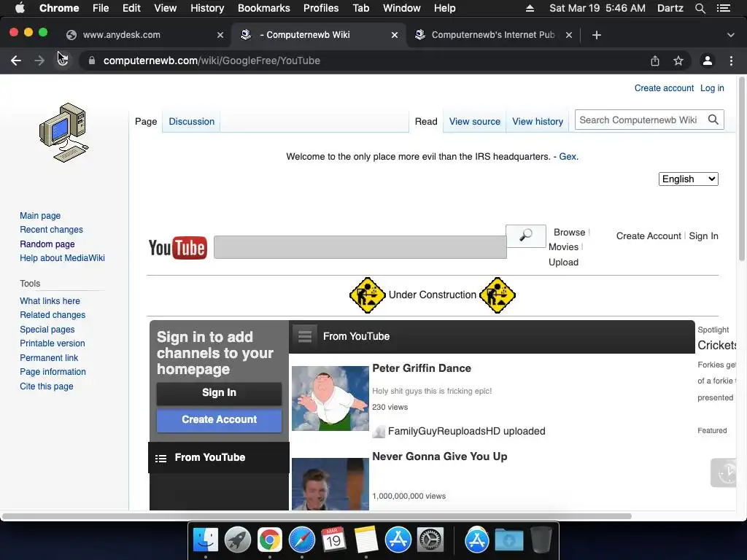Viewport: 747px width, 560px height.
Task: Follow the Gex link in the welcome message
Action: coord(568,157)
